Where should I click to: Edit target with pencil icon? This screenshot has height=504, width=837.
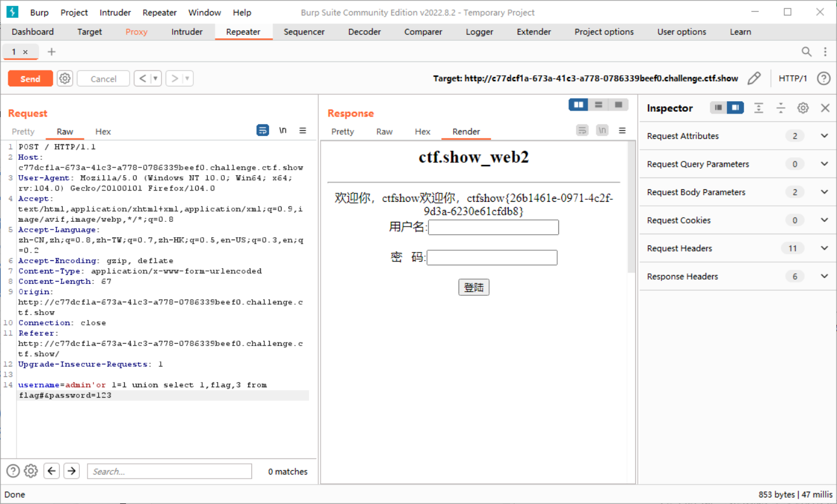754,78
